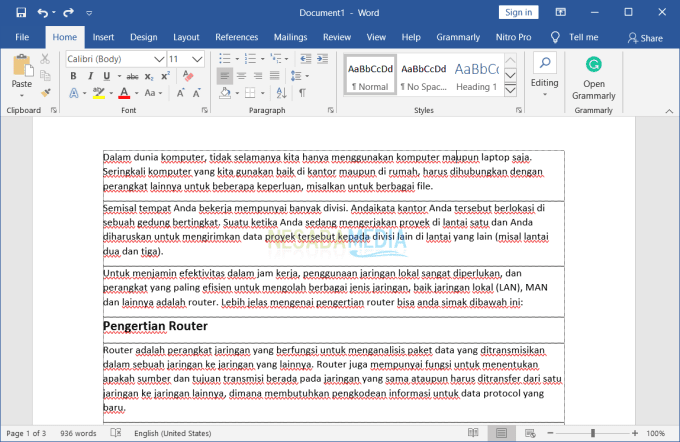Open the File tab
The image size is (680, 442).
tap(22, 37)
